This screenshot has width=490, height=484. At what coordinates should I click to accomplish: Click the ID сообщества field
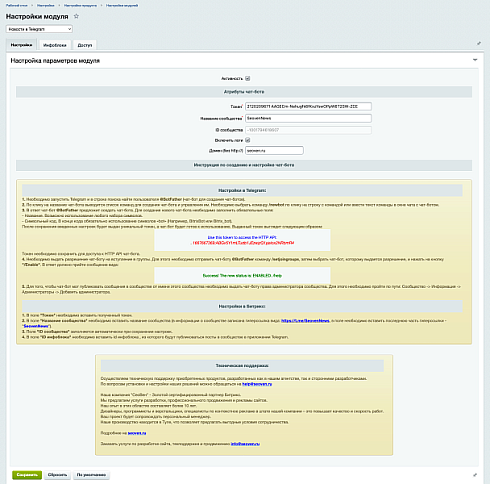308,130
